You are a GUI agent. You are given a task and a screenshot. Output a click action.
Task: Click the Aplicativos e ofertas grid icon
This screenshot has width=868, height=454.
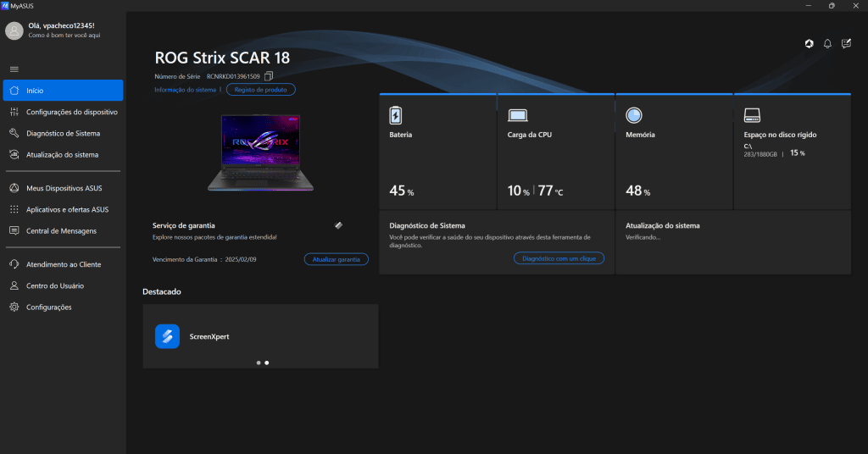pyautogui.click(x=14, y=209)
